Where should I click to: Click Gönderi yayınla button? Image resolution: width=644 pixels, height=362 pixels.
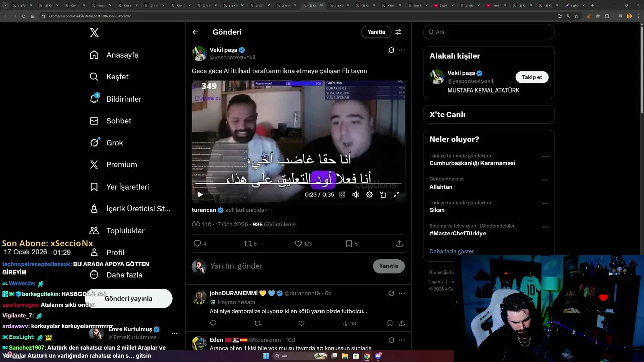pyautogui.click(x=128, y=298)
